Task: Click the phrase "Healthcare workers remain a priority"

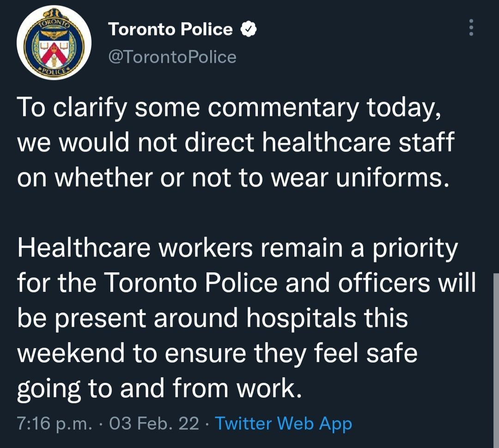Action: pyautogui.click(x=237, y=249)
